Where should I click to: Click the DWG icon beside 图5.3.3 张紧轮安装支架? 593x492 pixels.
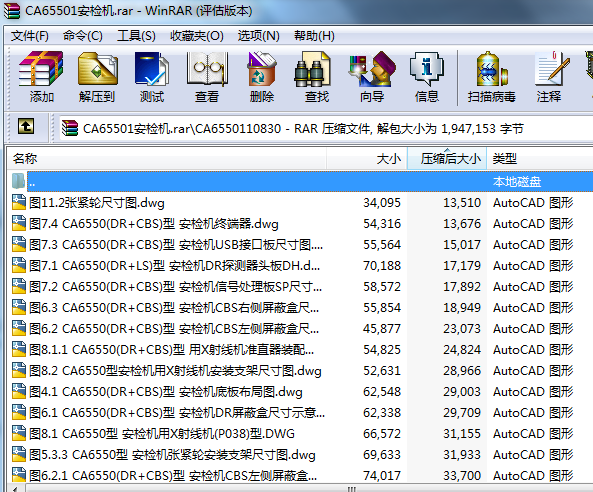(19, 454)
